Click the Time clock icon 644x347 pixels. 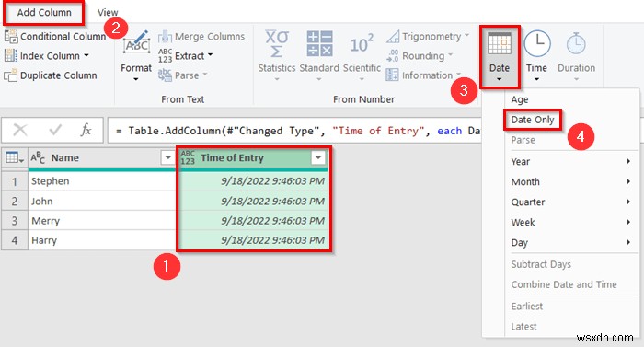click(537, 44)
